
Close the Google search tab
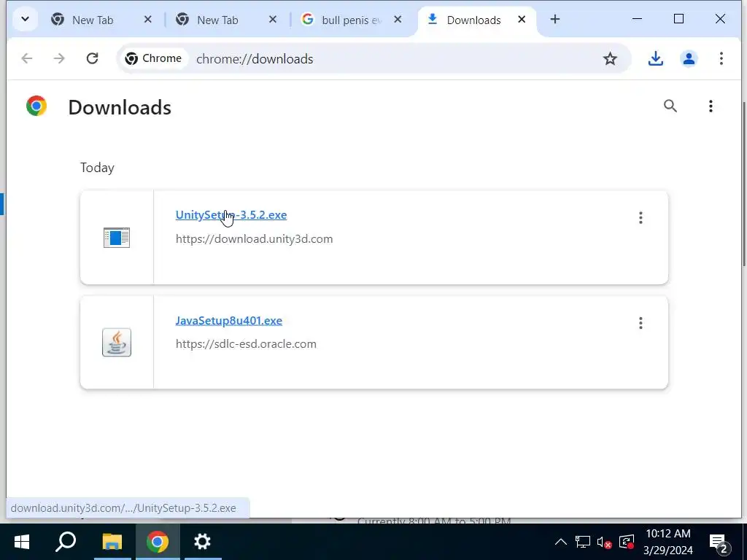(x=398, y=20)
